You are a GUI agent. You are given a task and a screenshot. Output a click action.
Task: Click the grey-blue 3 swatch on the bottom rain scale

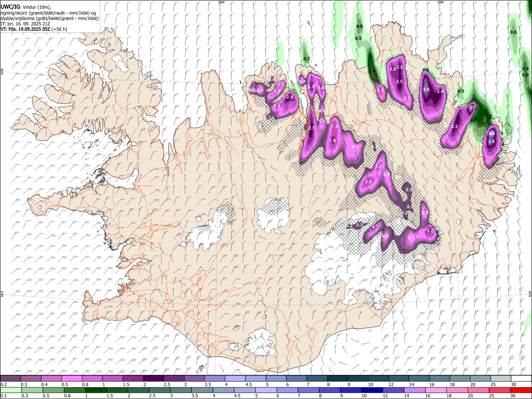pyautogui.click(x=180, y=390)
